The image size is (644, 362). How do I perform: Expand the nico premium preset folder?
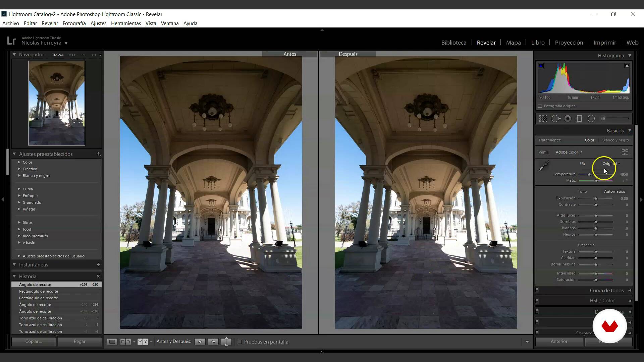pos(19,236)
